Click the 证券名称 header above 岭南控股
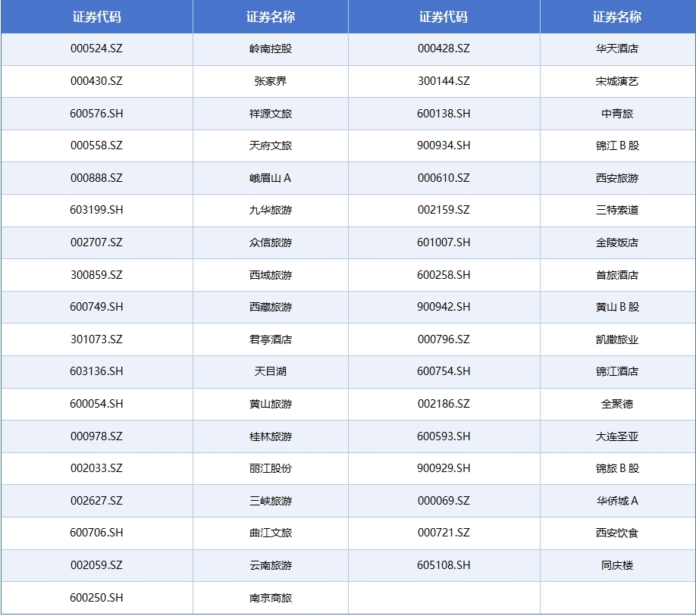Viewport: 696px width, 616px height. [271, 17]
